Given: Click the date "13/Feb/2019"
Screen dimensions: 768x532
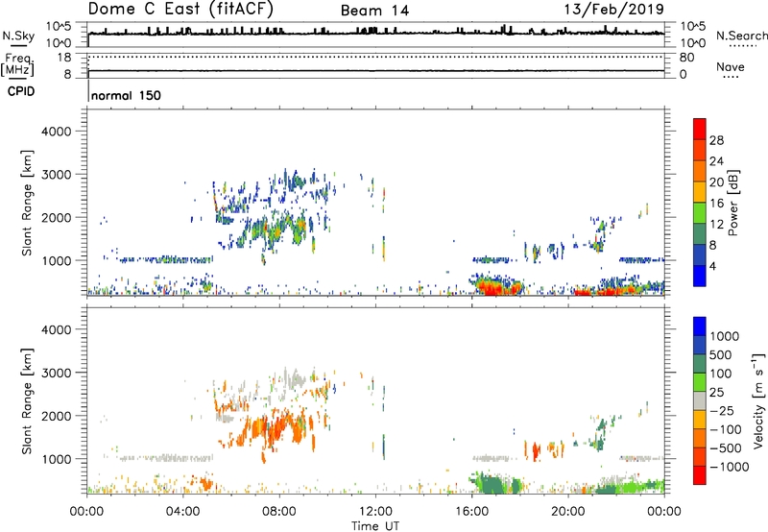Looking at the screenshot, I should (x=614, y=9).
